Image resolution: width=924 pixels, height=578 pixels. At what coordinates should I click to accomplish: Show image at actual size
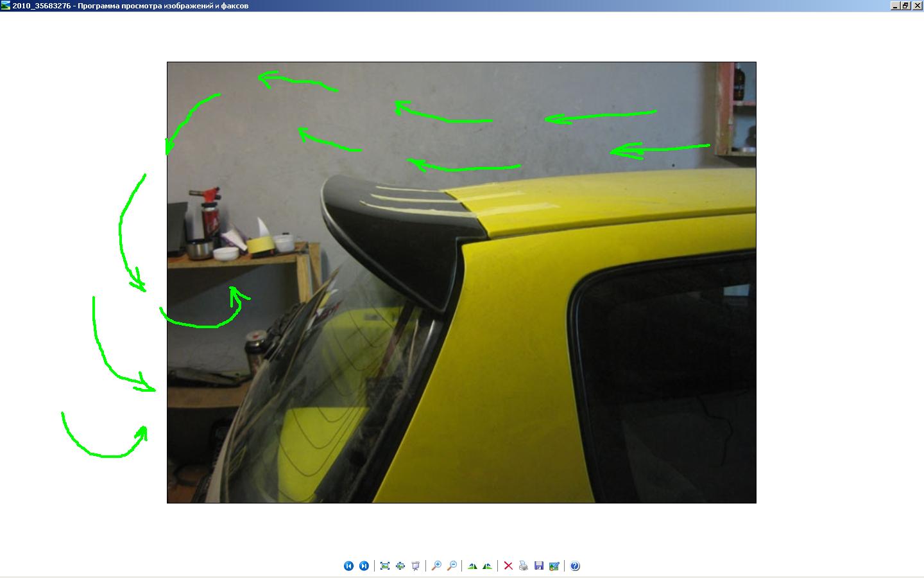click(x=400, y=566)
